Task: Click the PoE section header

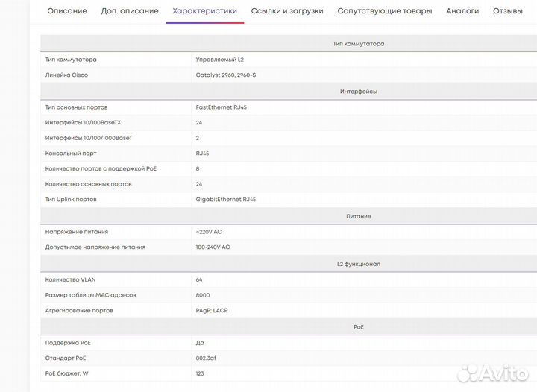Action: pos(358,327)
